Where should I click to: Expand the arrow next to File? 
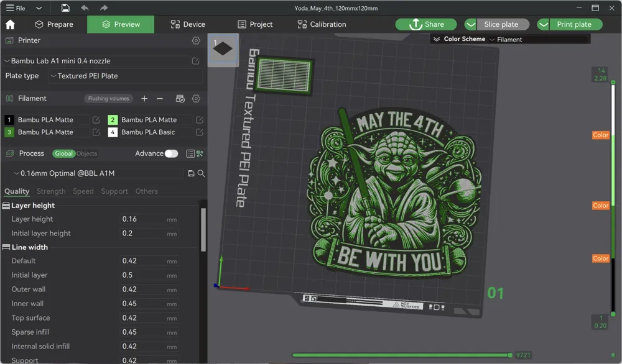39,8
